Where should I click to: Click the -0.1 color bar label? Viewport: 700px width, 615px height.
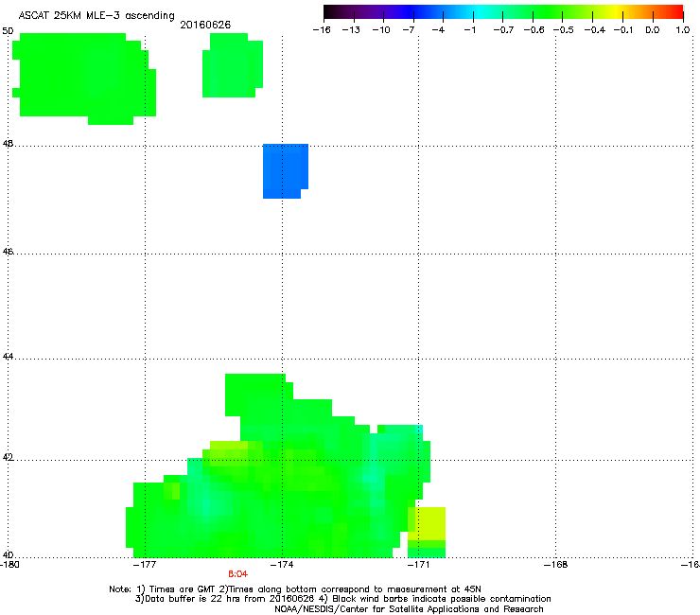[x=623, y=30]
